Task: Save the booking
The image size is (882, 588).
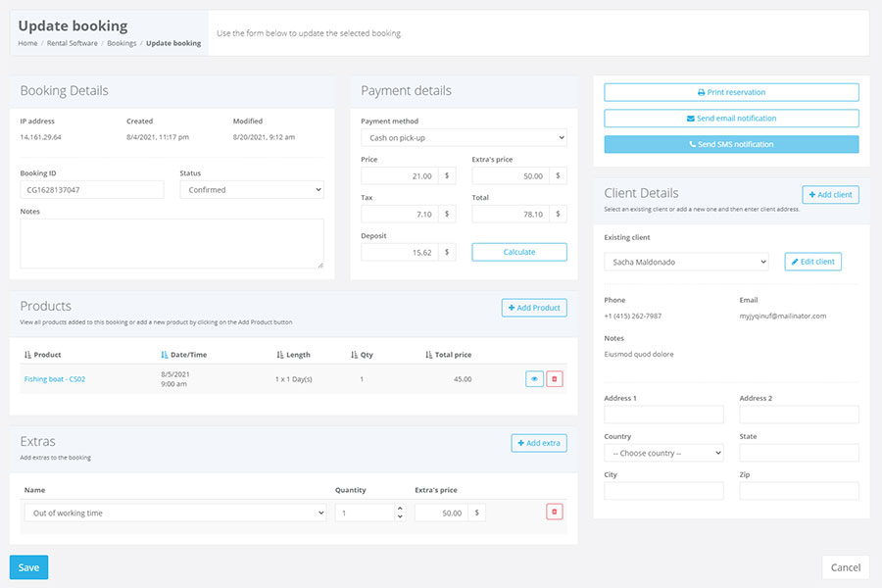Action: pyautogui.click(x=28, y=567)
